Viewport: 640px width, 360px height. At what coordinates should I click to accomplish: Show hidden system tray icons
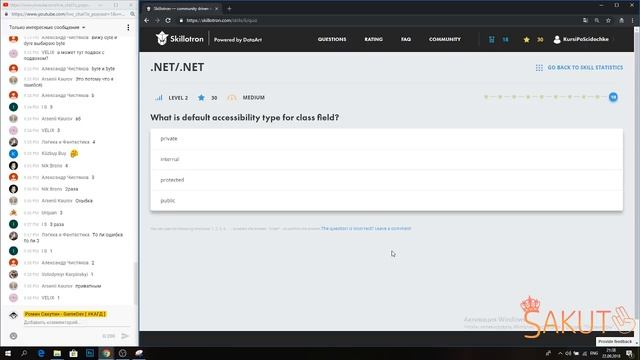point(560,353)
